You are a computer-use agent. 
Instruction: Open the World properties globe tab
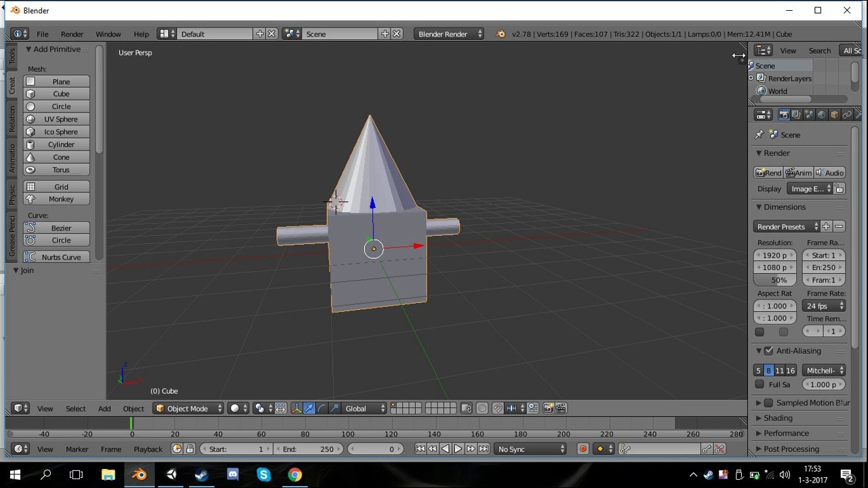tap(821, 115)
